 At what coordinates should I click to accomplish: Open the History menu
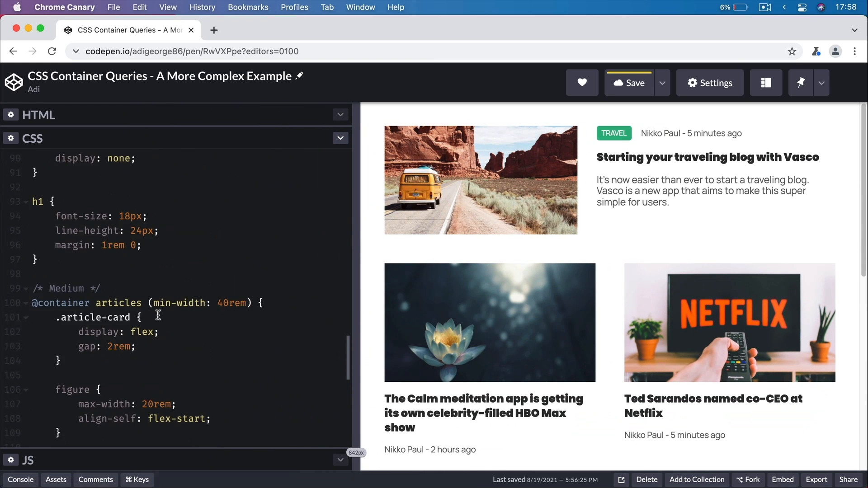tap(202, 7)
